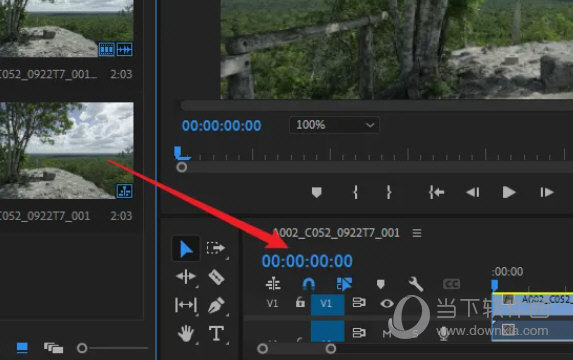Open Timeline Display Settings wrench
This screenshot has height=360, width=573.
[415, 284]
